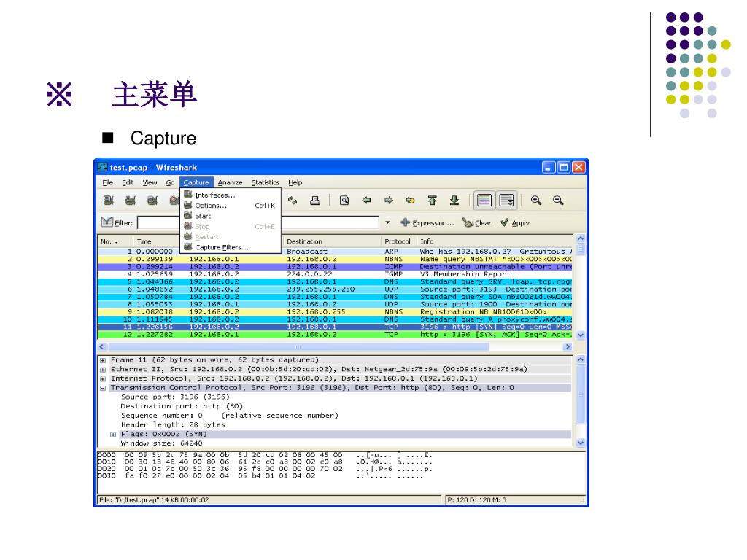The width and height of the screenshot is (747, 560).
Task: Click the go to packet icon
Action: click(x=410, y=201)
